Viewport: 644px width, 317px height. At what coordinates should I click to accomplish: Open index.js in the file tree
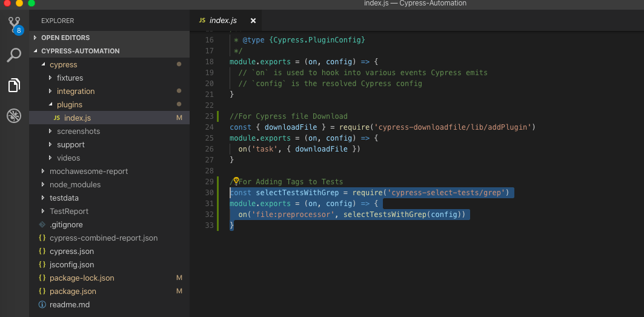click(x=109, y=118)
